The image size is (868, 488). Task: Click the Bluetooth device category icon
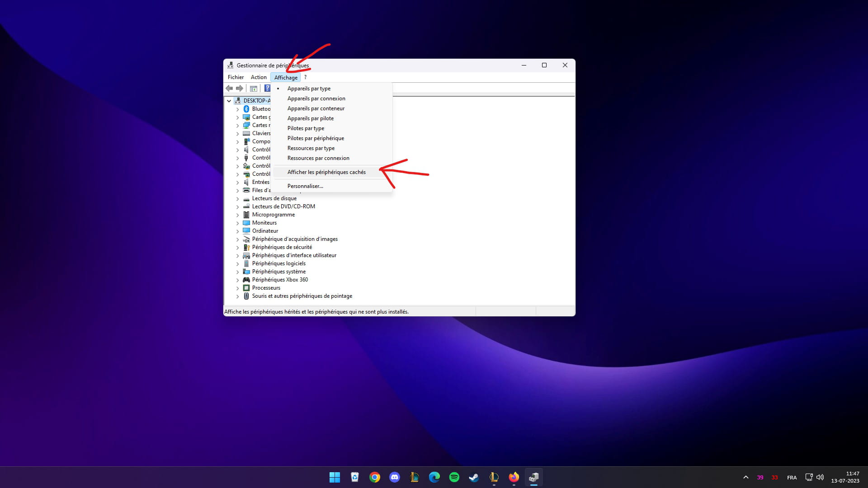pos(246,109)
